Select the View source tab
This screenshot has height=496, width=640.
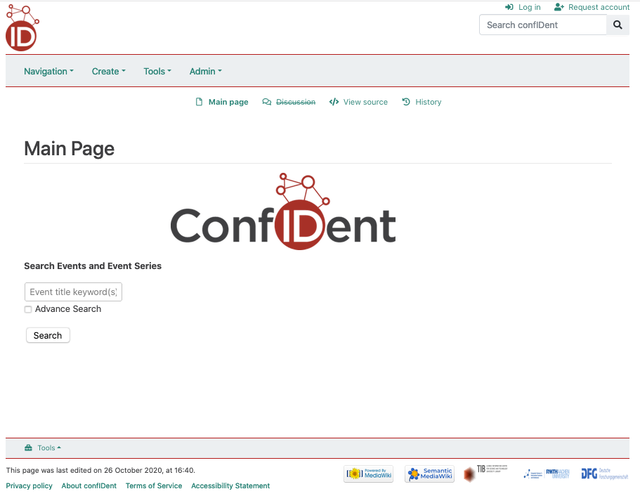[x=358, y=102]
